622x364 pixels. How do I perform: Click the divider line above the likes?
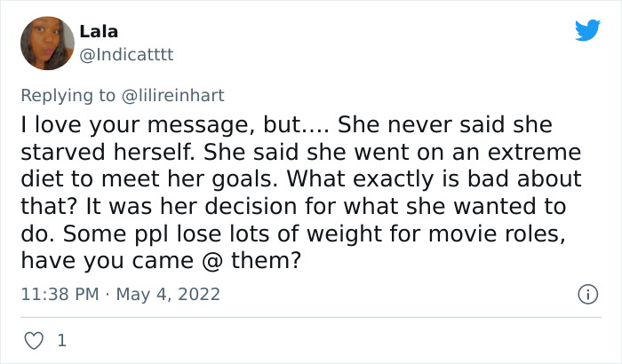(311, 317)
